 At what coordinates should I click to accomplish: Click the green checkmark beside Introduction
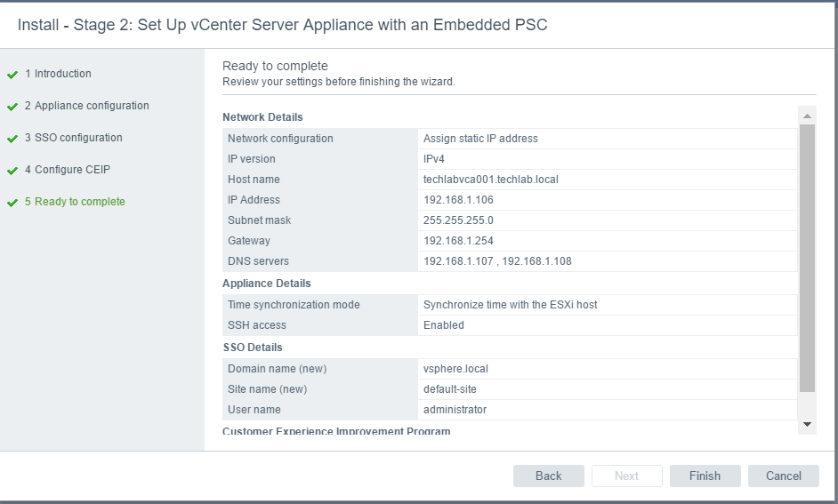tap(12, 75)
